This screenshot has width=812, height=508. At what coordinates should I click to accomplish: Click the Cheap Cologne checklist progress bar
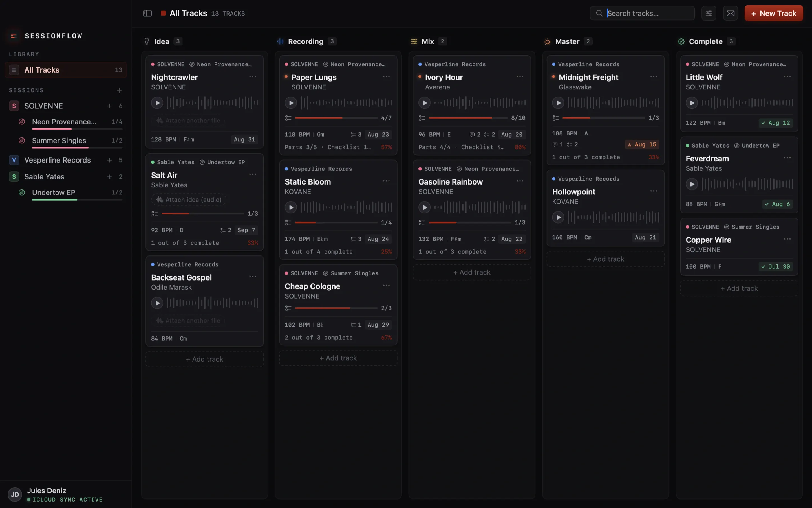tap(336, 308)
